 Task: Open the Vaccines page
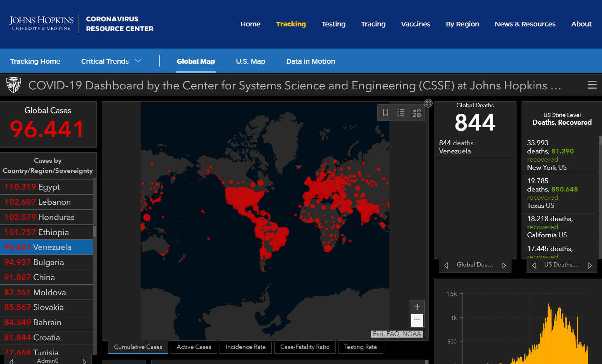pyautogui.click(x=415, y=24)
